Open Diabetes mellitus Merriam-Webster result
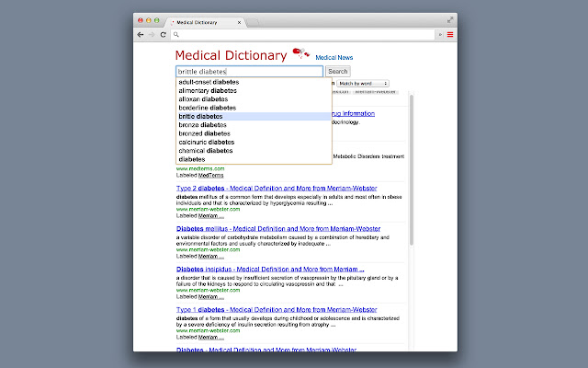This screenshot has height=368, width=588. click(278, 229)
